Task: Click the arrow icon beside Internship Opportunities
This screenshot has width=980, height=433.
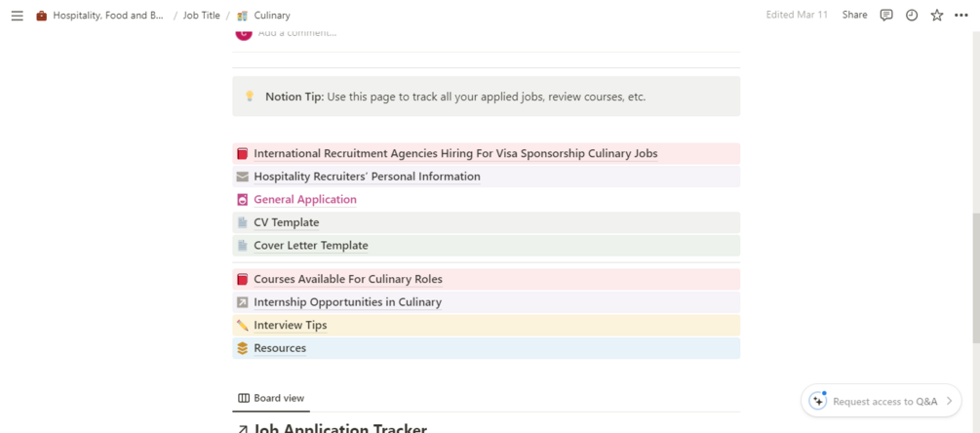Action: pos(243,302)
